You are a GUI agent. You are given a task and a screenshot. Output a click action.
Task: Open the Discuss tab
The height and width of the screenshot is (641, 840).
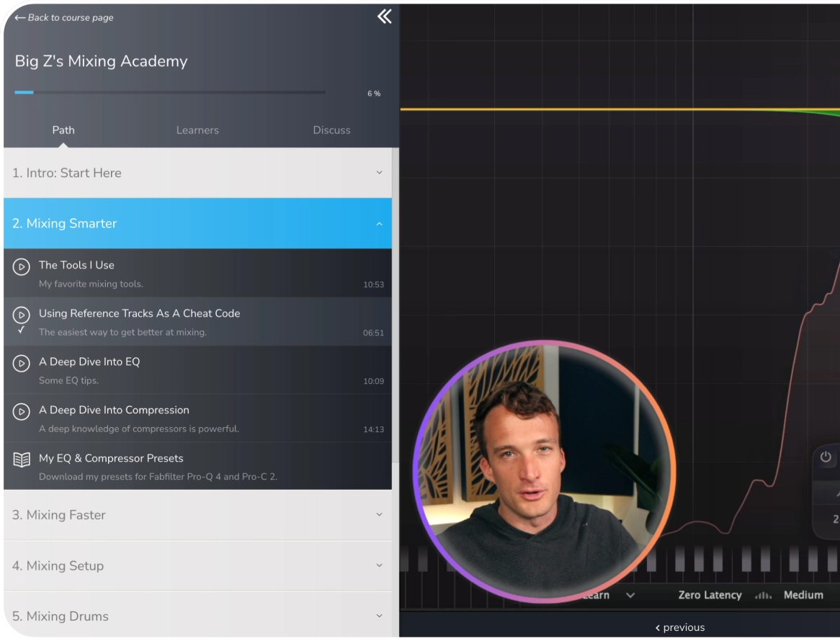pos(331,130)
